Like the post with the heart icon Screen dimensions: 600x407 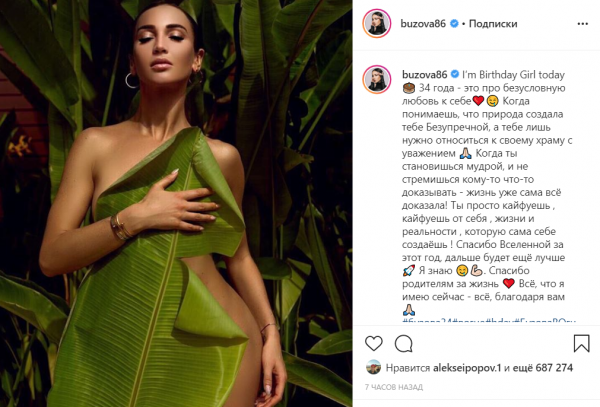click(x=373, y=343)
